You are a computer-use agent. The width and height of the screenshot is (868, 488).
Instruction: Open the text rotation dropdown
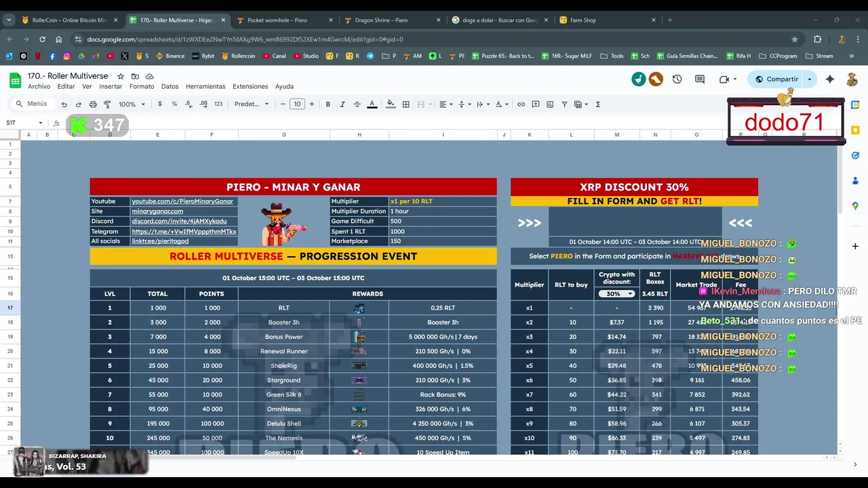click(501, 104)
